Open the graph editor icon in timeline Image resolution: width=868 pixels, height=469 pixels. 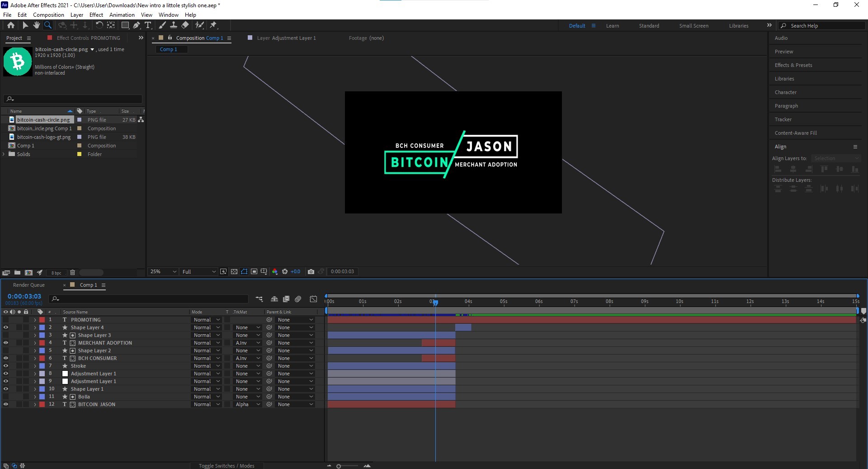tap(313, 299)
